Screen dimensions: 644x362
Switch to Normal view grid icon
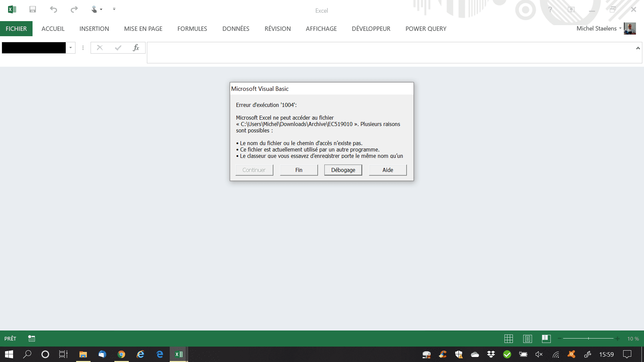(x=508, y=339)
